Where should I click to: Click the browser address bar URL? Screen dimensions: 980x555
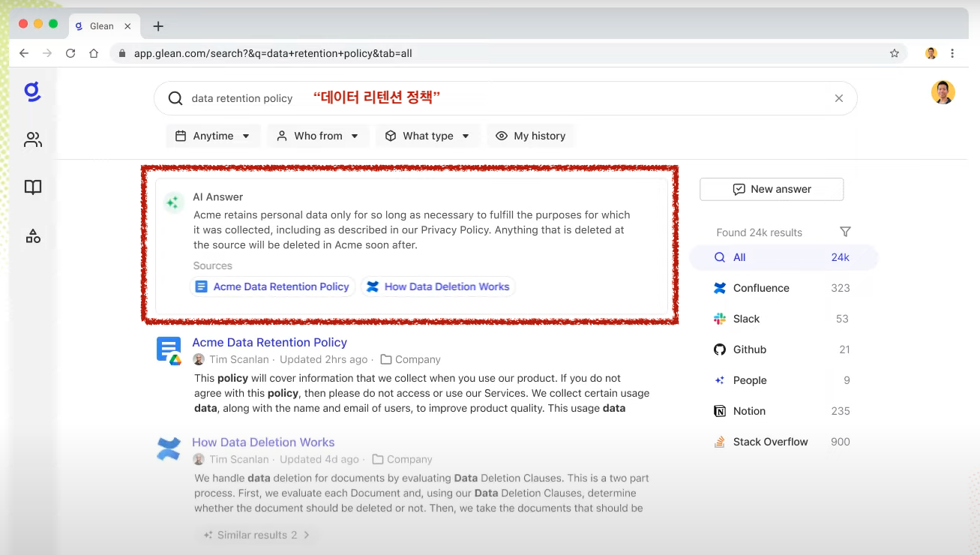coord(273,53)
